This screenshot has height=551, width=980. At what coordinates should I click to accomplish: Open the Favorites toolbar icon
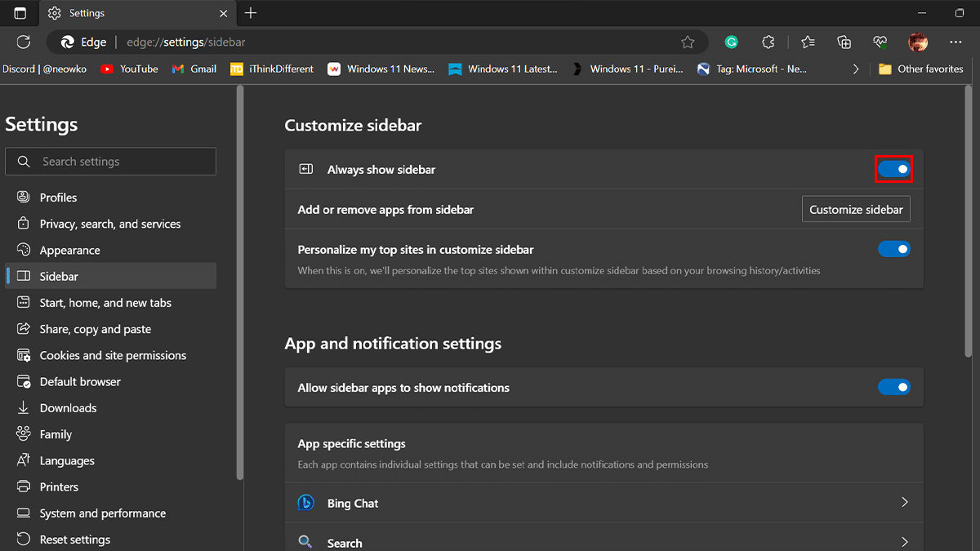(808, 42)
